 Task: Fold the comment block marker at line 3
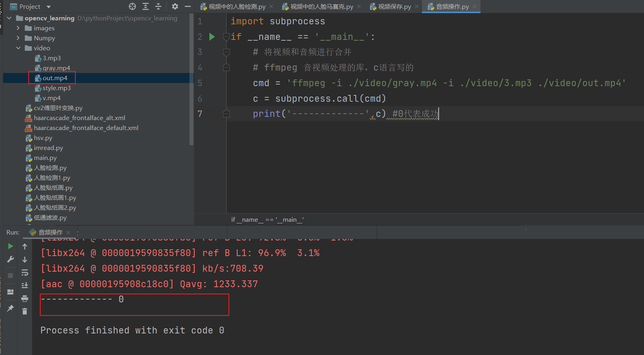pyautogui.click(x=226, y=52)
